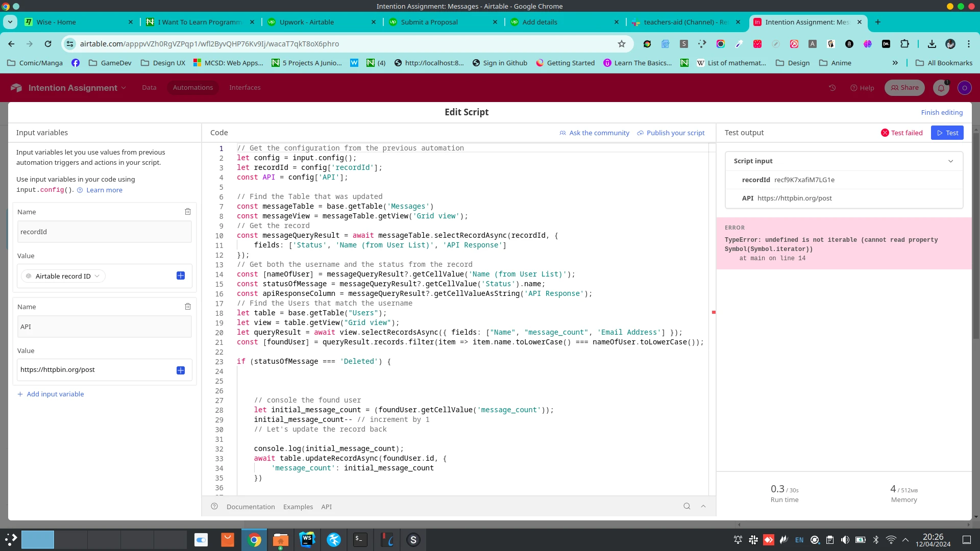Open base history clock icon

832,88
